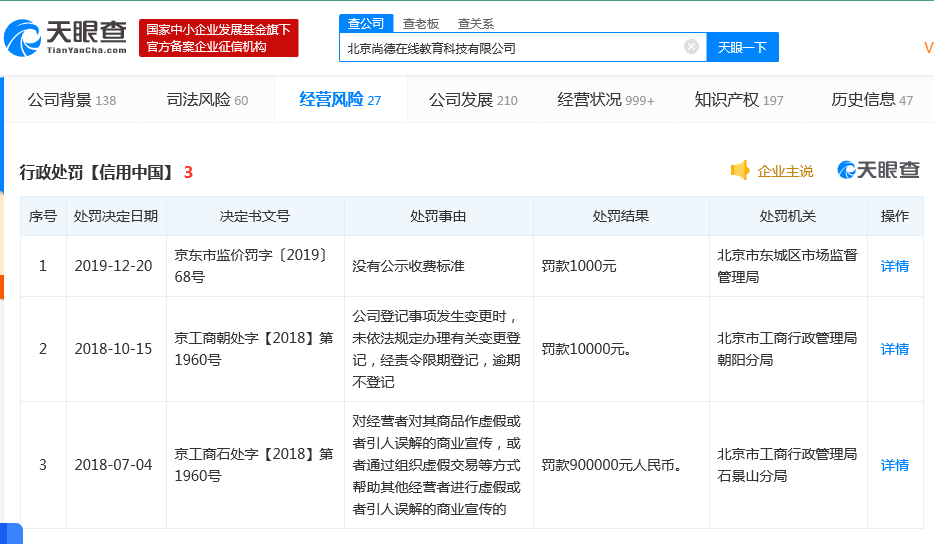Click the 天眼一下 search button
This screenshot has height=544, width=934.
coord(742,47)
